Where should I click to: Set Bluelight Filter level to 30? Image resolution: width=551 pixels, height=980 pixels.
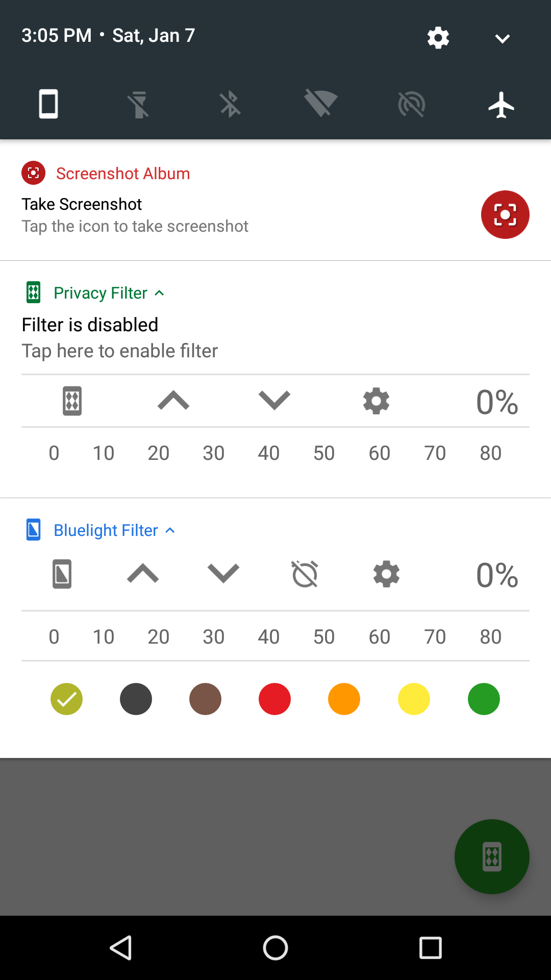click(214, 637)
